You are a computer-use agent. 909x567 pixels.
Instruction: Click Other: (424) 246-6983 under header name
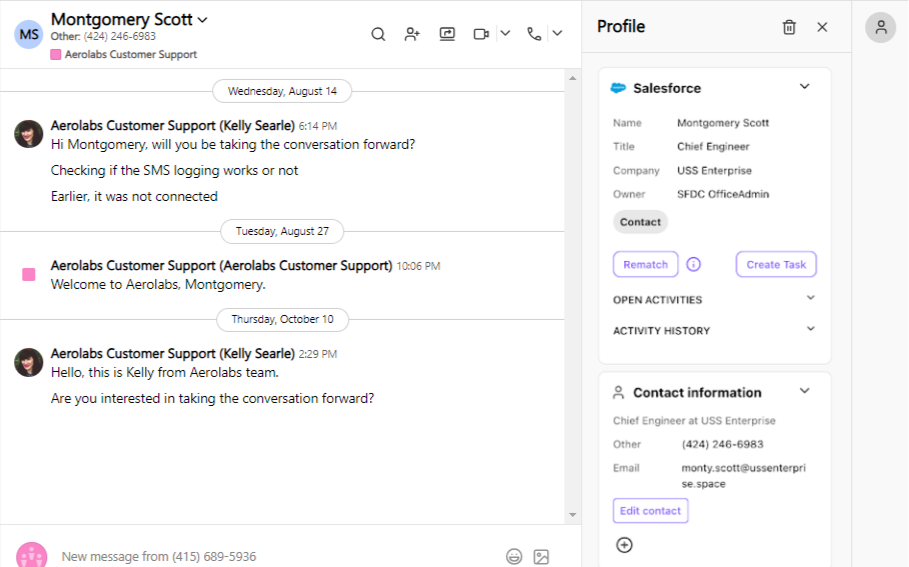(x=103, y=36)
